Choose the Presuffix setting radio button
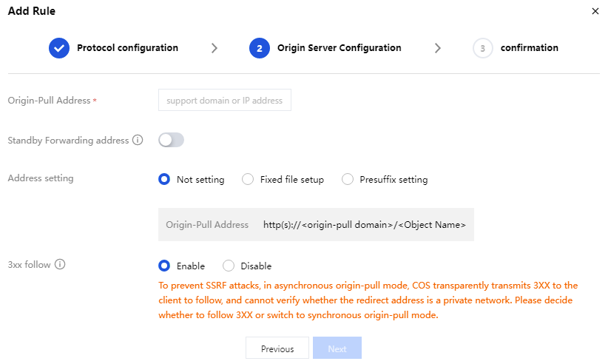 [348, 179]
